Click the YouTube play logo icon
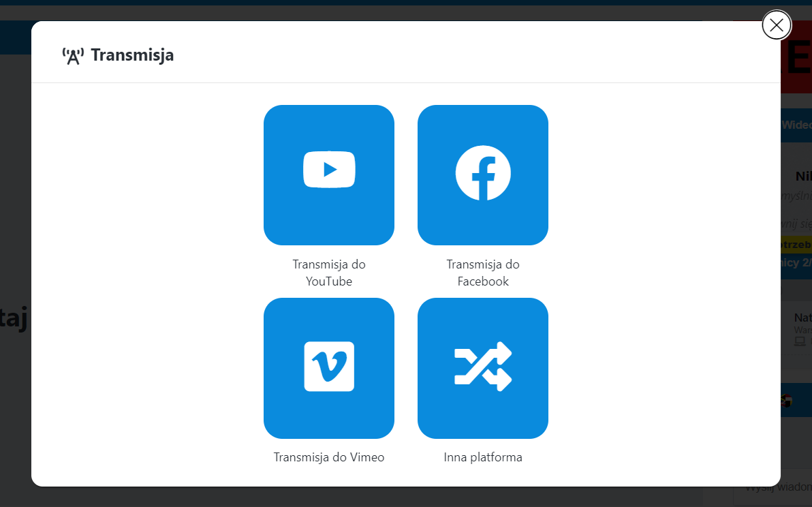 329,169
